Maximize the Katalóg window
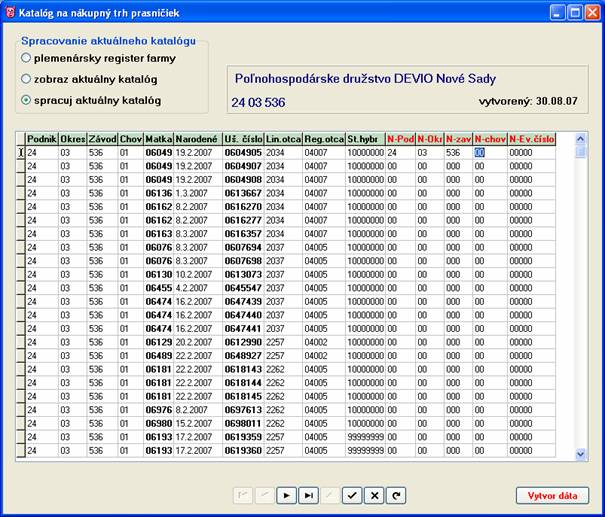Image resolution: width=605 pixels, height=517 pixels. point(575,13)
